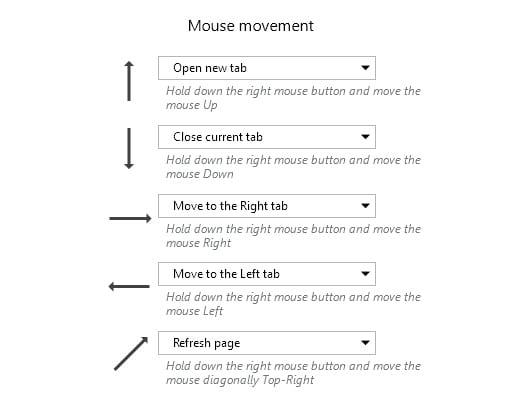This screenshot has width=521, height=395.
Task: Click the upward arrow gesture icon
Action: (x=129, y=81)
